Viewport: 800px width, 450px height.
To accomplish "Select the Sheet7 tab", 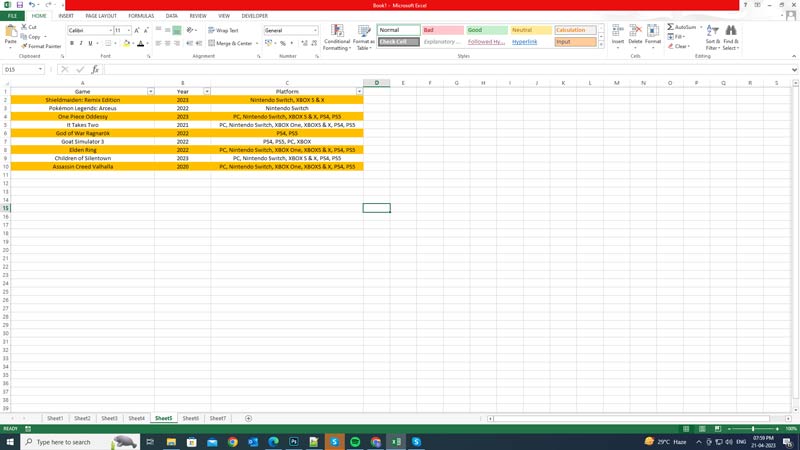I will (x=218, y=418).
